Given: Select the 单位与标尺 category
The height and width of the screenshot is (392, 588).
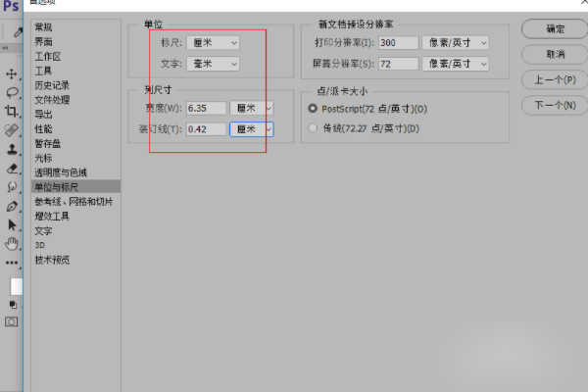Looking at the screenshot, I should click(75, 187).
